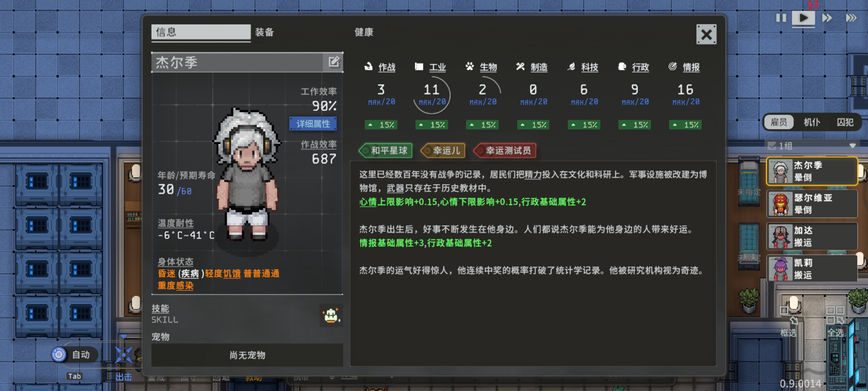Click the 重度感染 status link

pos(175,286)
